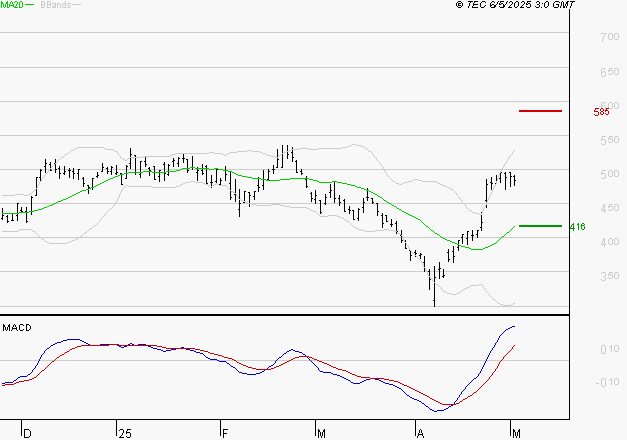Select the 25 year marker on time axis
Screen dimensions: 627x440
pos(124,434)
